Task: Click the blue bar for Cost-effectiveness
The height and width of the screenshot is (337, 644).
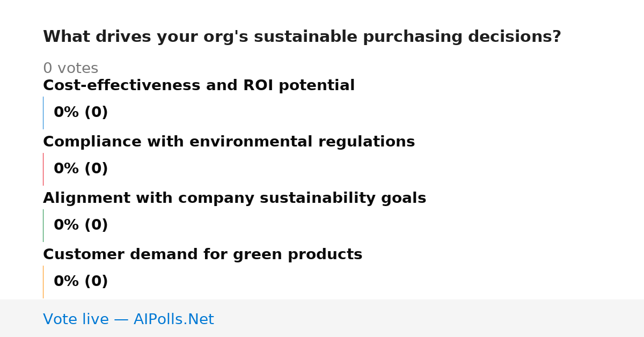Action: pyautogui.click(x=43, y=113)
